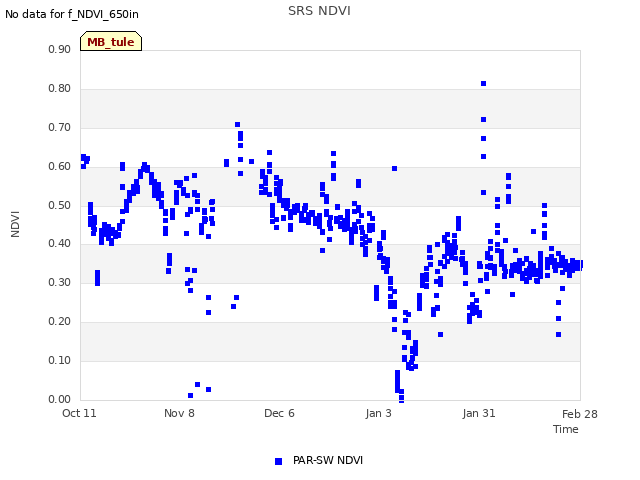Click the Jan 31 x-axis tick label
Image resolution: width=640 pixels, height=480 pixels.
tap(479, 413)
